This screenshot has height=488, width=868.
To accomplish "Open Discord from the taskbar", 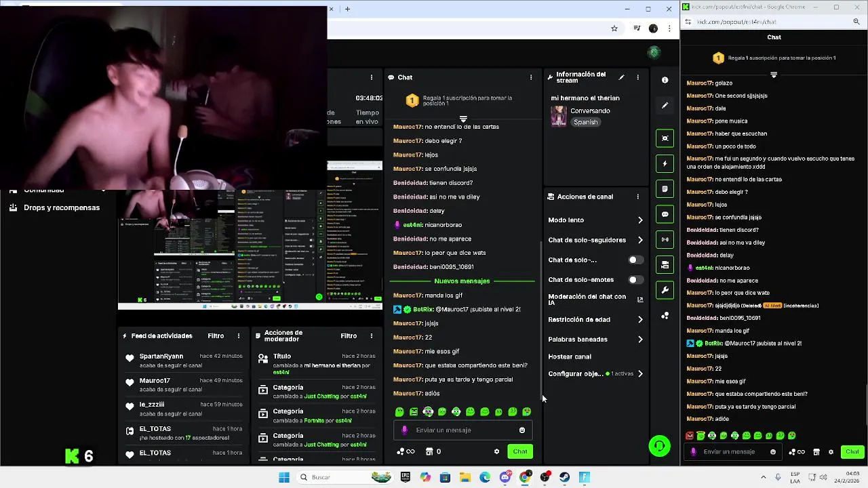I will coord(505,477).
